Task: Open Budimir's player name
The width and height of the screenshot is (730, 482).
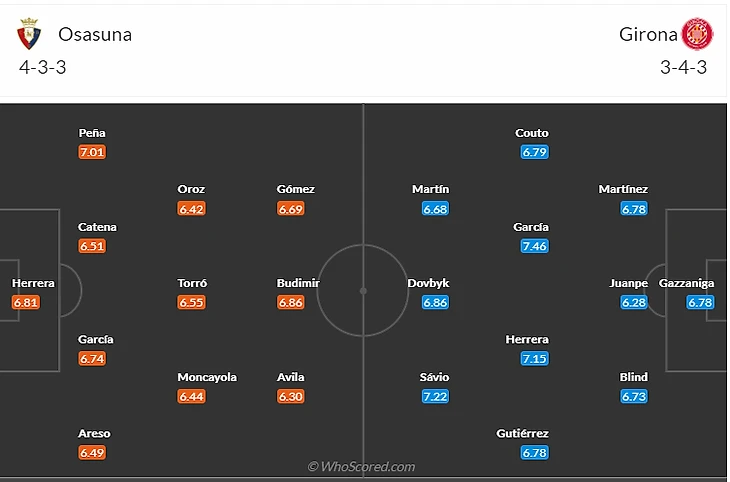Action: coord(298,283)
